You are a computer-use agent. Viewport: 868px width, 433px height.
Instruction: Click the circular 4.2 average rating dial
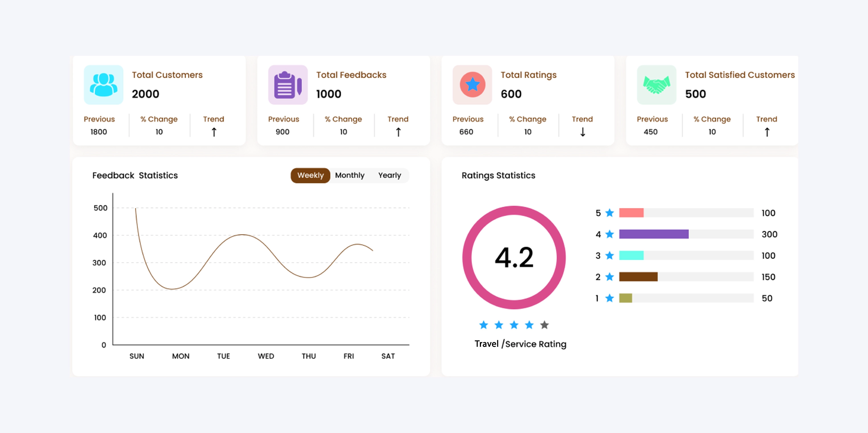coord(513,257)
